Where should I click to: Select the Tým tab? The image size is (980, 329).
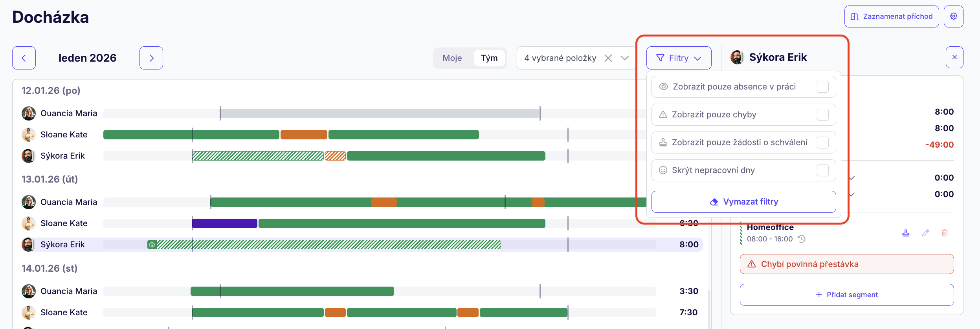[489, 58]
